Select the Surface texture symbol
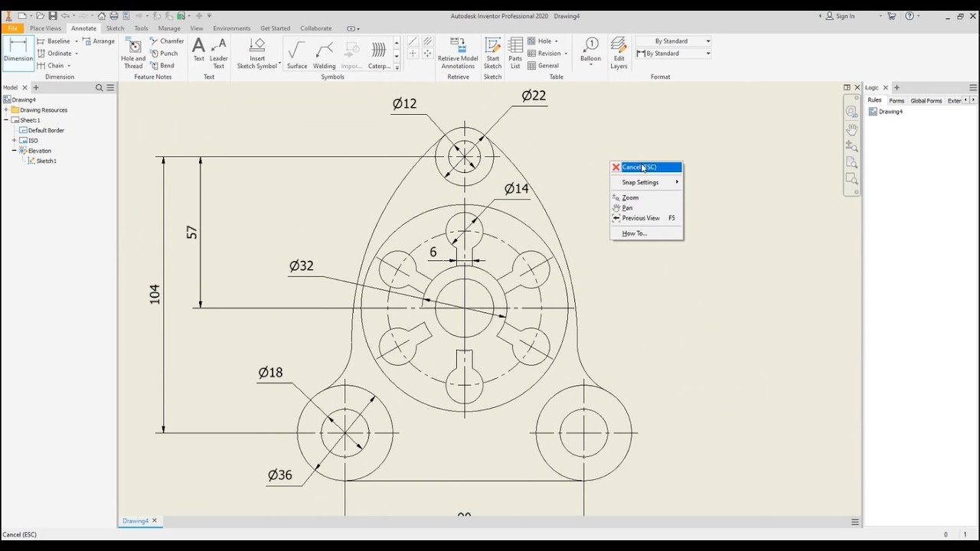Image resolution: width=980 pixels, height=551 pixels. point(297,54)
